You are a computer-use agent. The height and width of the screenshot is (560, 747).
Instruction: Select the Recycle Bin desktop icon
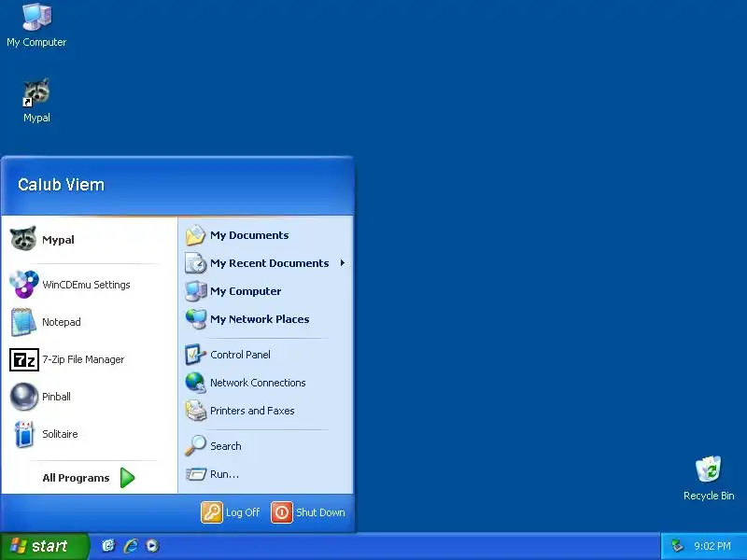click(x=709, y=478)
